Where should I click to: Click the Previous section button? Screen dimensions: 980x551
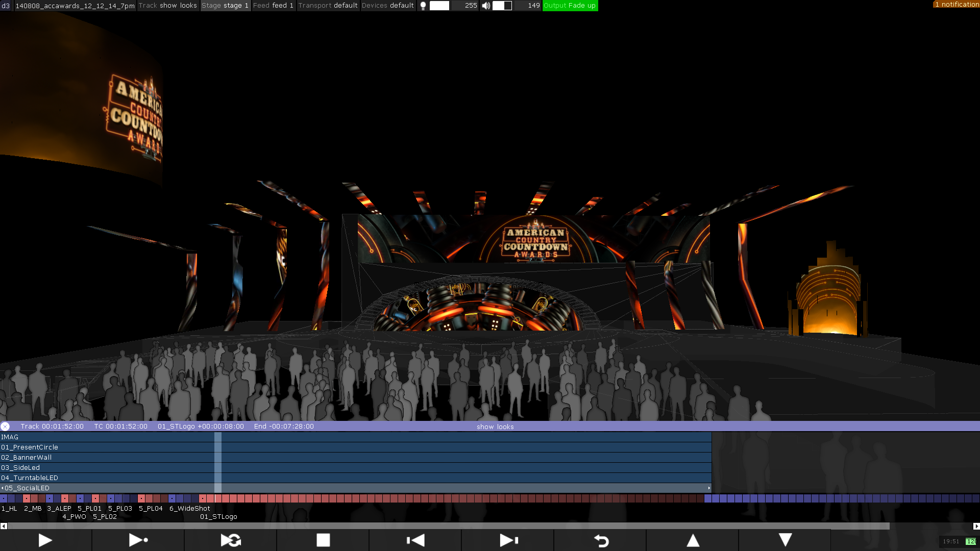click(415, 540)
